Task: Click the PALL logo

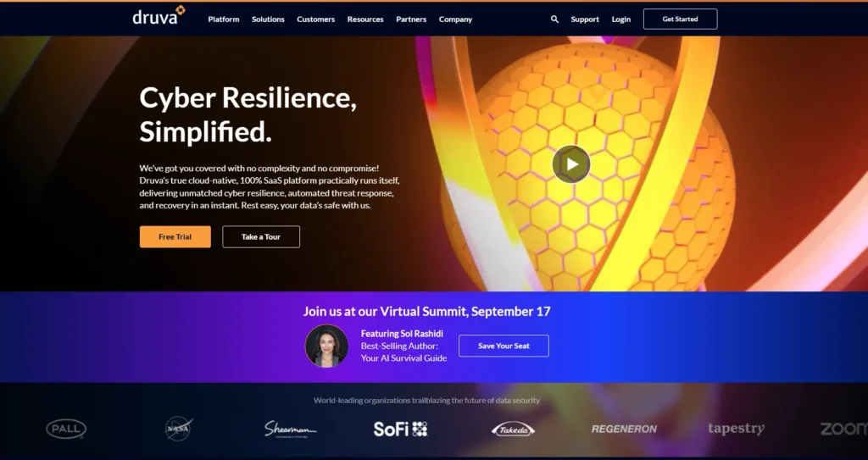Action: tap(66, 429)
